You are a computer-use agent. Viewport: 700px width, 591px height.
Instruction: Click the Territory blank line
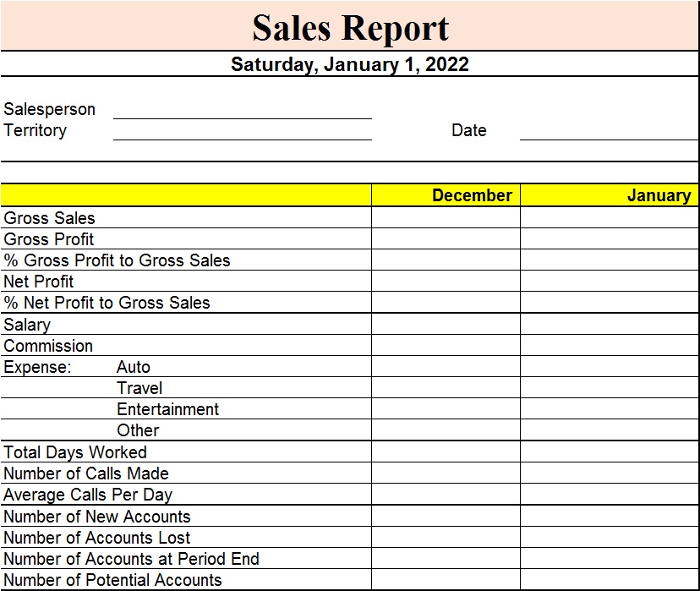(x=243, y=130)
